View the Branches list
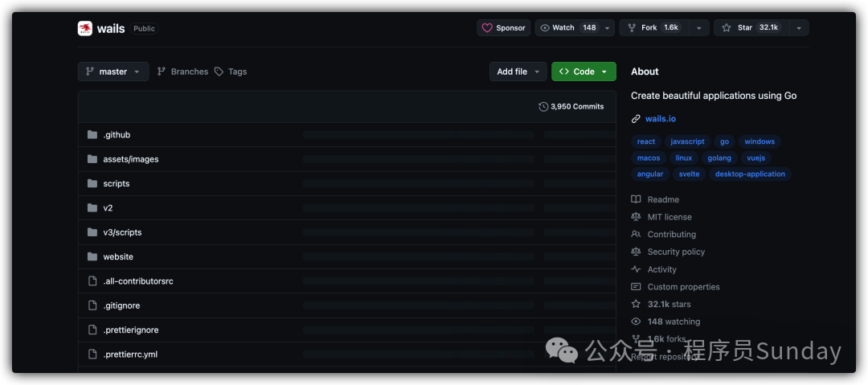The width and height of the screenshot is (868, 385). click(182, 72)
